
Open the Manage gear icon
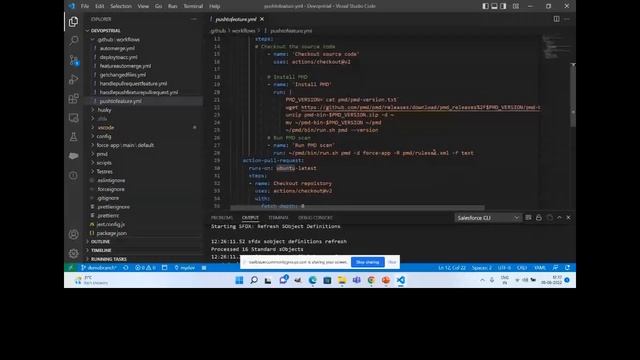click(x=73, y=253)
